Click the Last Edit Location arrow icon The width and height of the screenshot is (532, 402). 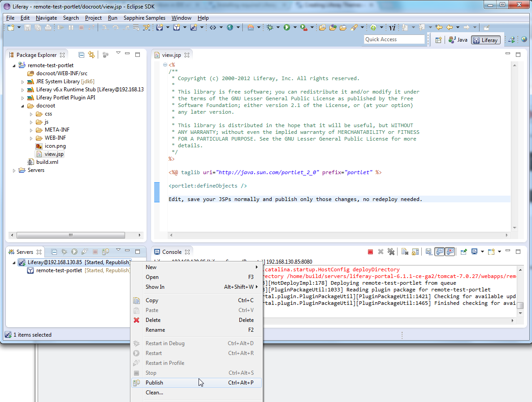(x=439, y=27)
